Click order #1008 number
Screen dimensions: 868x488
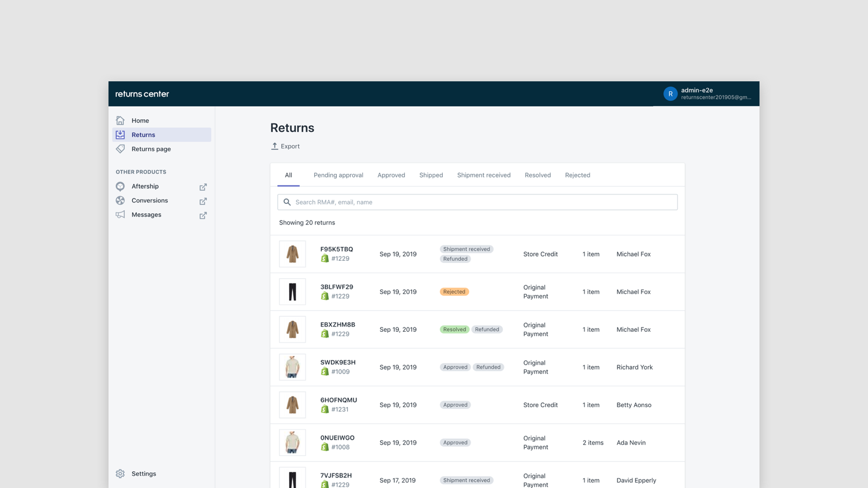pos(341,447)
